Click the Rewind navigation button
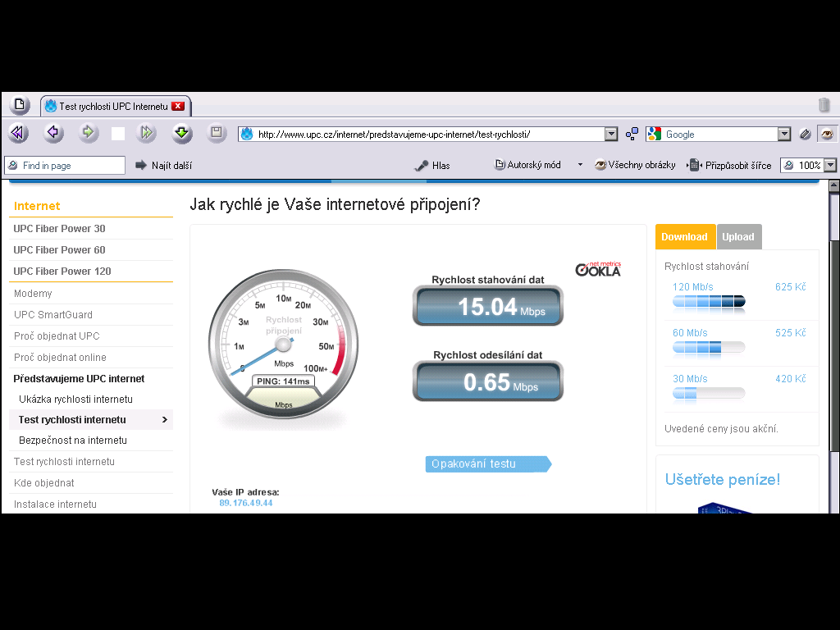 (x=18, y=133)
